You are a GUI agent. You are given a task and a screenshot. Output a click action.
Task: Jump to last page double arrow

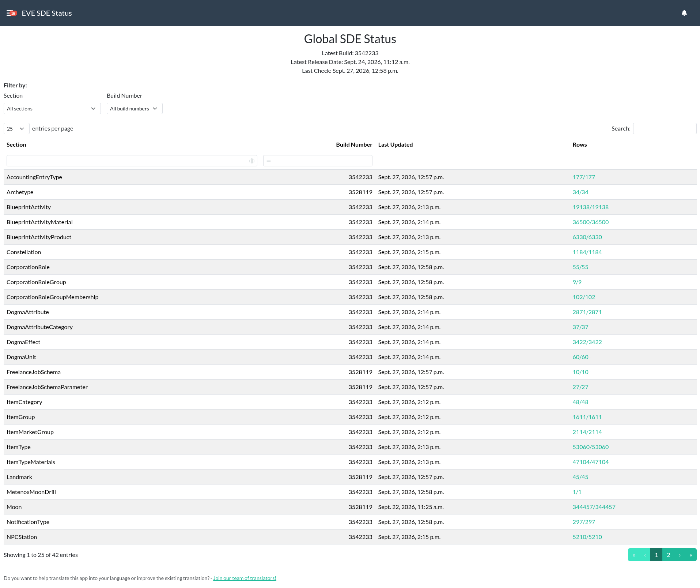[691, 555]
